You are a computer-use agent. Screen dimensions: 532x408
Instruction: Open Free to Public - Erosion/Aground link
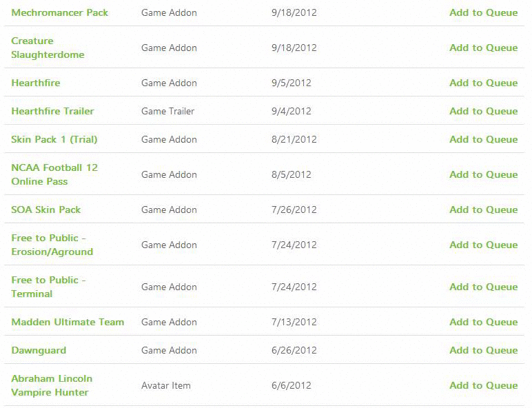[x=52, y=245]
